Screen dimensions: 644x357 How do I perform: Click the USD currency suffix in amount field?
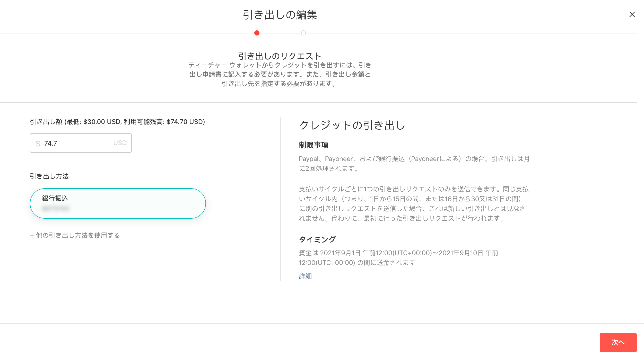tap(120, 143)
